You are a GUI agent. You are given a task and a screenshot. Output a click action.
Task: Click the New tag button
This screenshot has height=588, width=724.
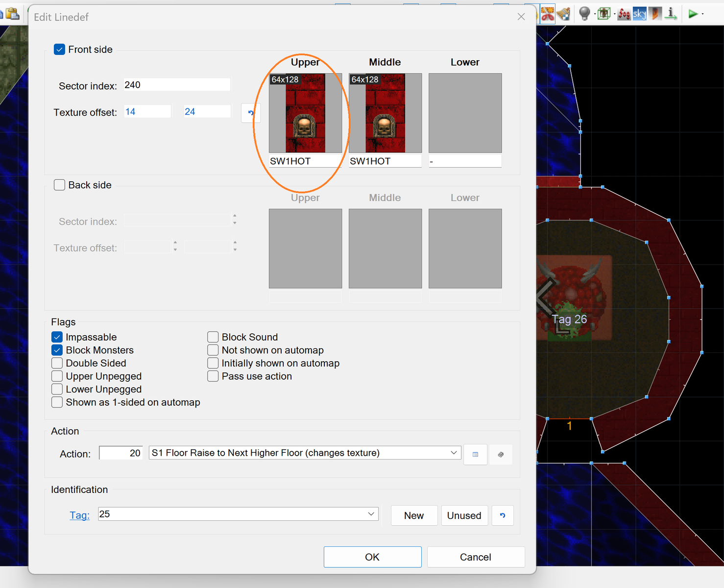click(414, 515)
